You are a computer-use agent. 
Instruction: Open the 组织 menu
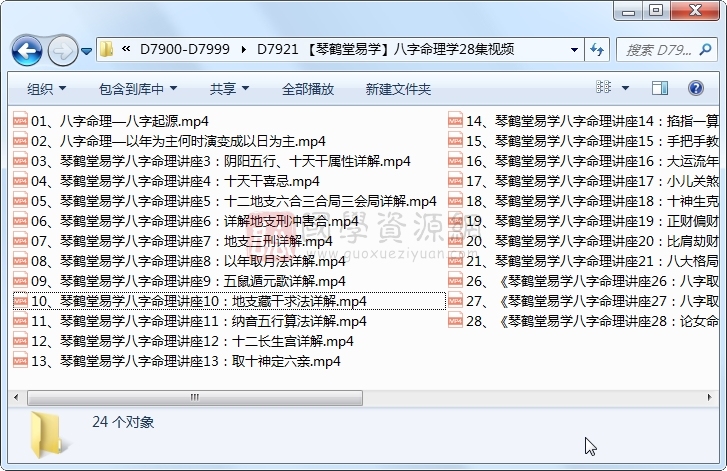point(46,89)
